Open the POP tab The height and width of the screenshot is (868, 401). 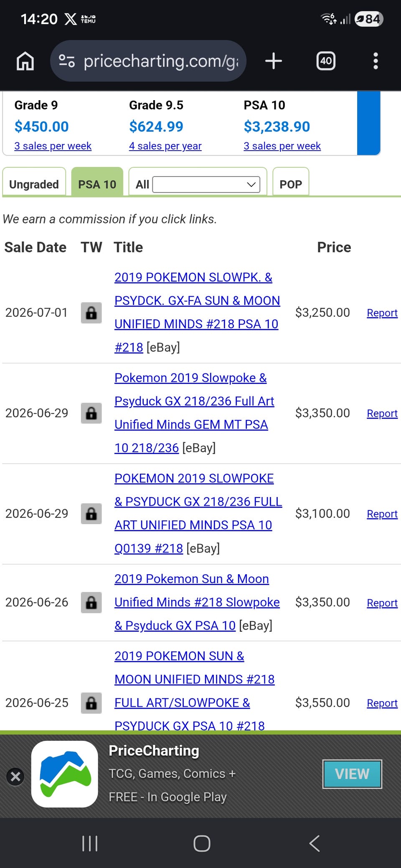tap(291, 182)
